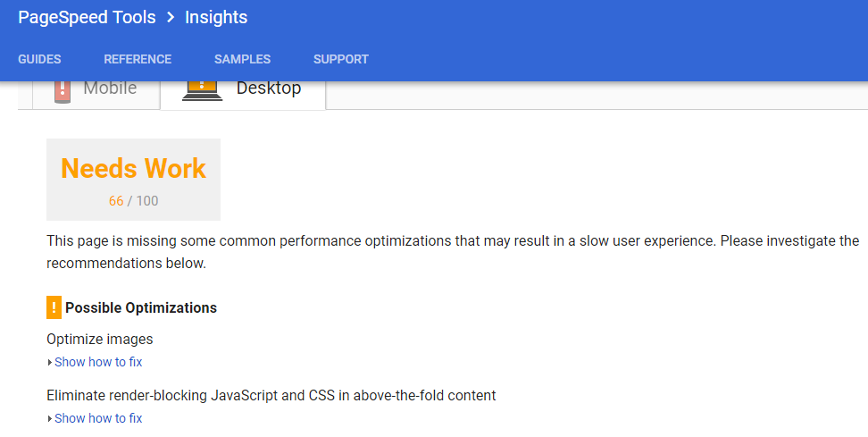Click the Mobile phone warning icon
The width and height of the screenshot is (868, 437).
(62, 92)
